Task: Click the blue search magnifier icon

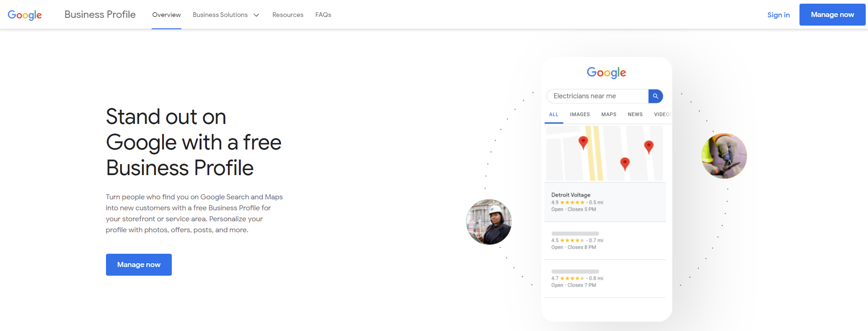Action: (656, 96)
